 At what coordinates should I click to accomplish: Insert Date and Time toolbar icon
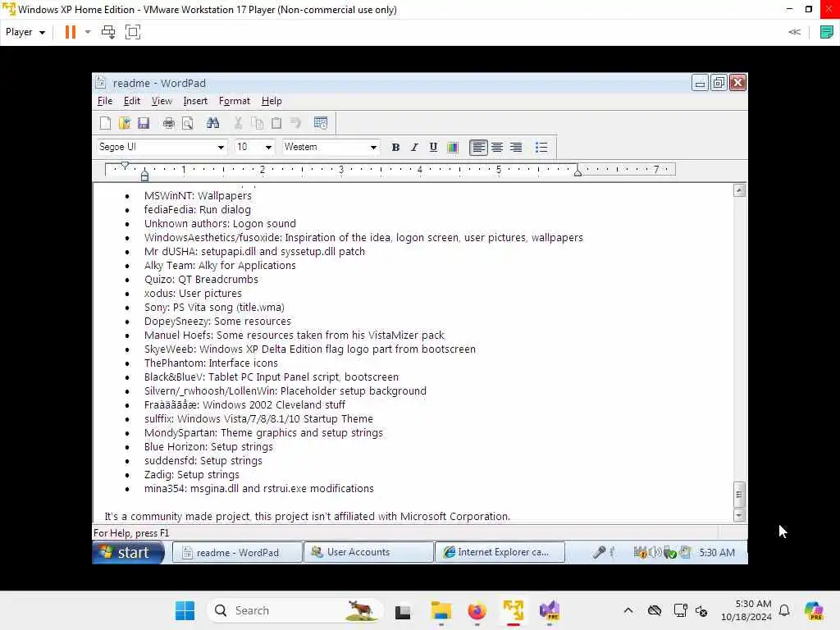(321, 123)
